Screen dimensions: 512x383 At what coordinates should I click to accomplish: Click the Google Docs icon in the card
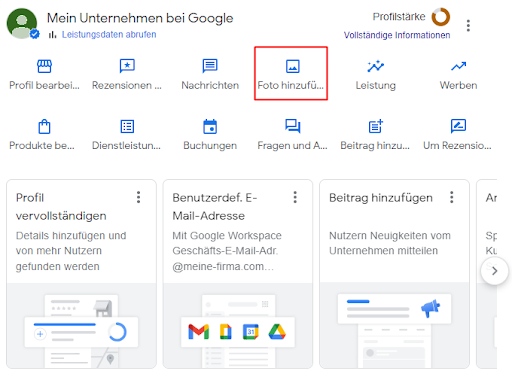click(226, 332)
